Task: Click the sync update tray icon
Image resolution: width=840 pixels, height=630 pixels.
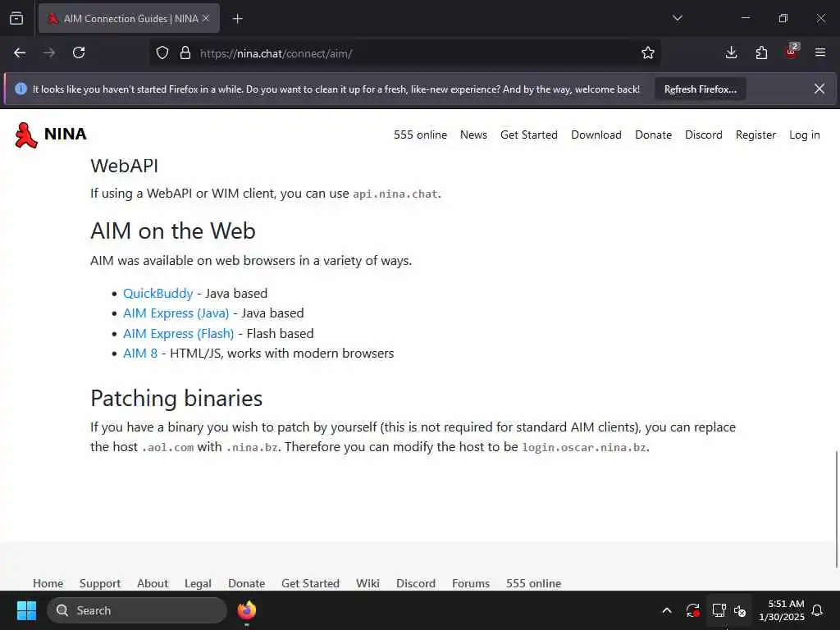Action: (x=692, y=610)
